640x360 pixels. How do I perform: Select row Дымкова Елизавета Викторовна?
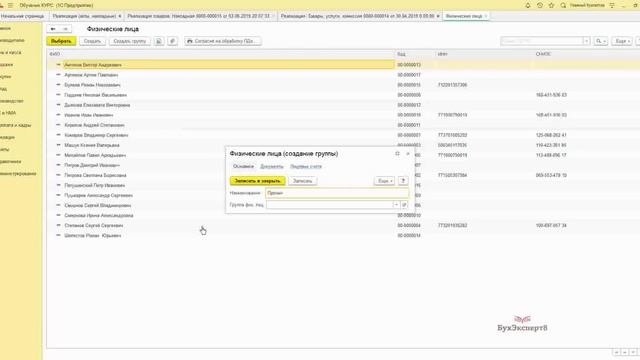tap(343, 105)
